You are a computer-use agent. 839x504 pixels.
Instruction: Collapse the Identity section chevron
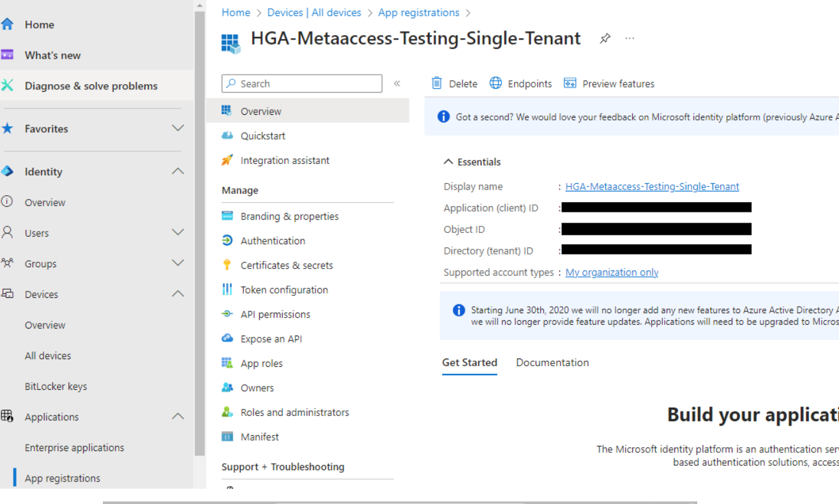click(178, 171)
